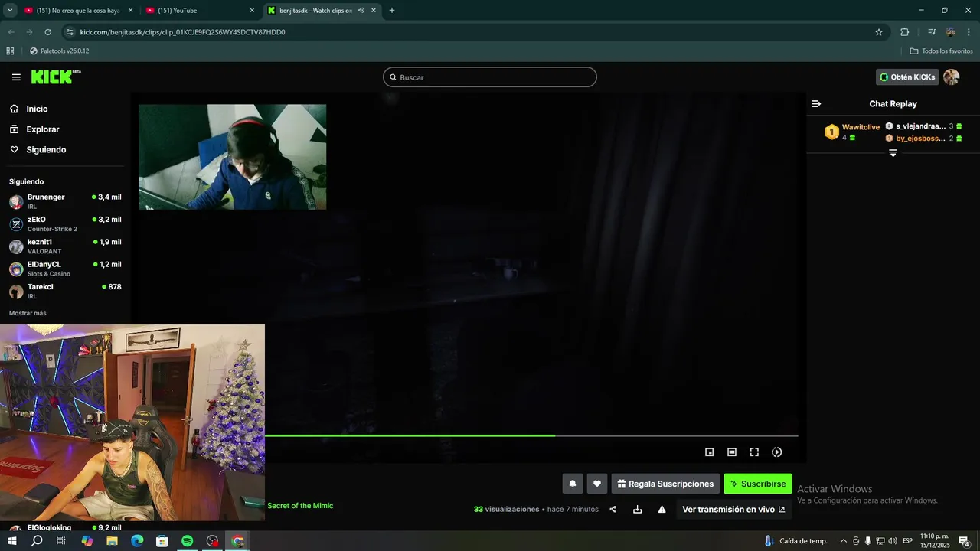This screenshot has height=551, width=980.
Task: Seek using the green video progress bar
Action: pos(531,435)
